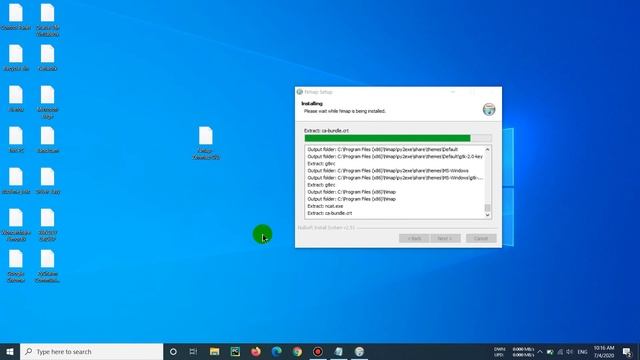The width and height of the screenshot is (640, 360).
Task: Select the This PC desktop icon
Action: point(16,140)
